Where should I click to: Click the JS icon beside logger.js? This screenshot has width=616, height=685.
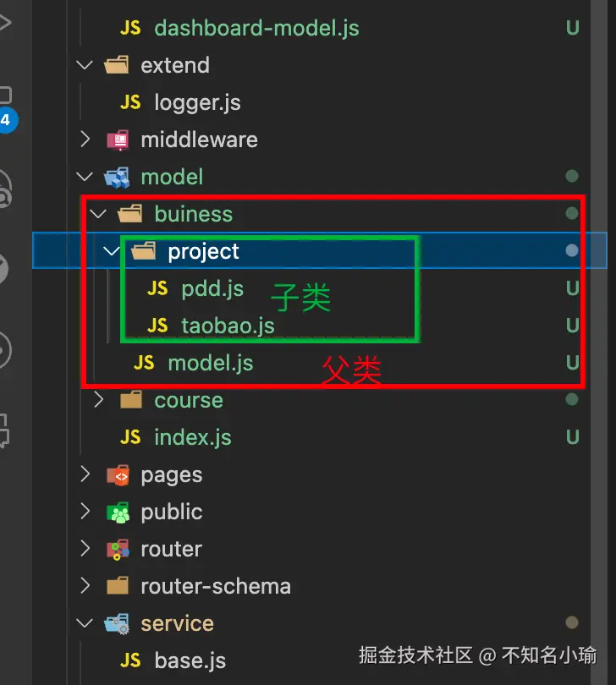coord(130,102)
